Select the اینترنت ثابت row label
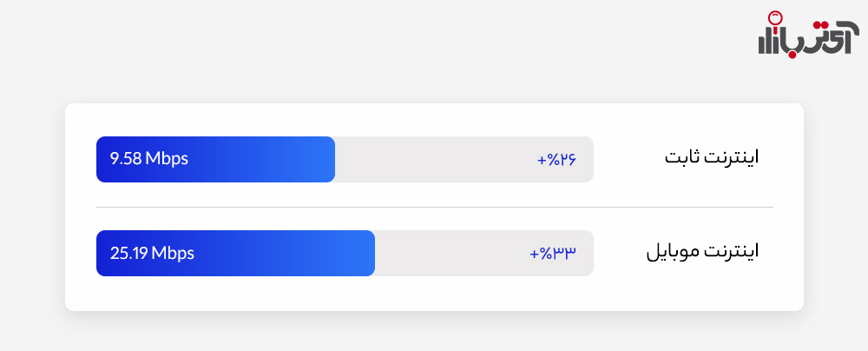 click(712, 157)
